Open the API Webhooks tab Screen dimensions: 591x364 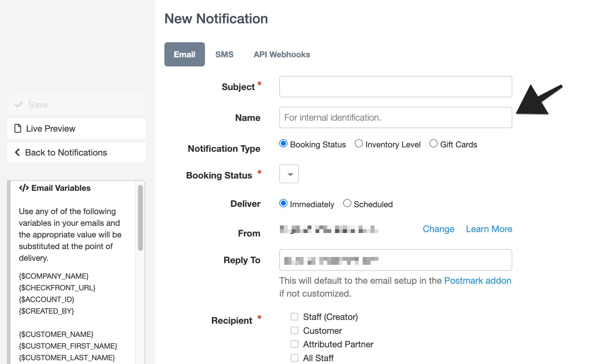(x=282, y=54)
